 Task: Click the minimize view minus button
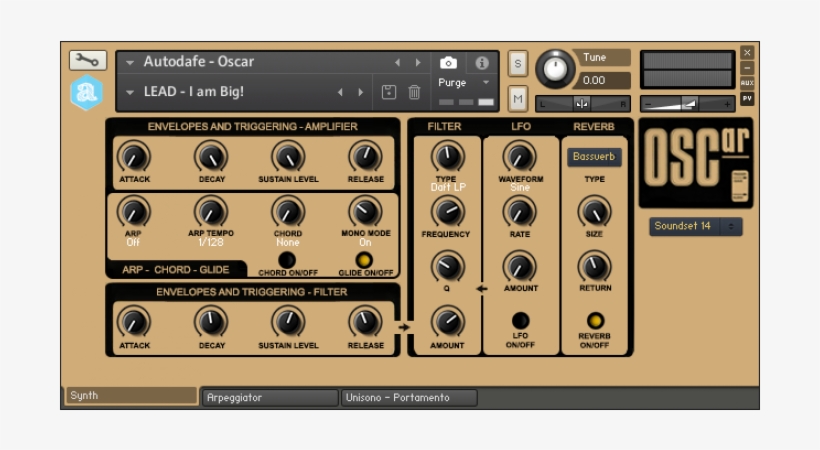[x=747, y=68]
